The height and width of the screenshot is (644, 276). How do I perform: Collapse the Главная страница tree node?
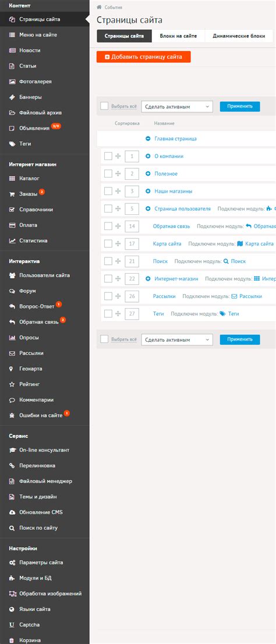click(148, 139)
